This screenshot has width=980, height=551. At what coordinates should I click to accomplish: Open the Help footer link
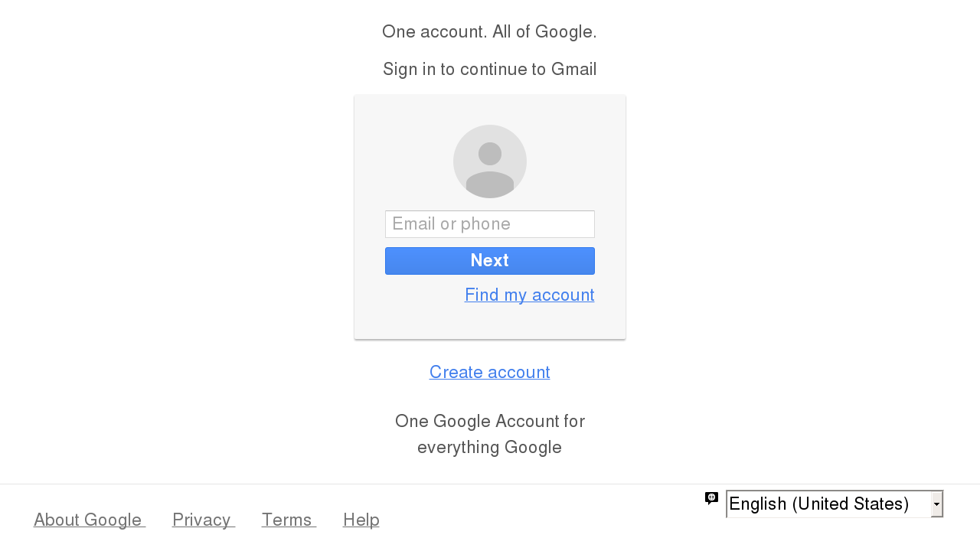pyautogui.click(x=361, y=520)
